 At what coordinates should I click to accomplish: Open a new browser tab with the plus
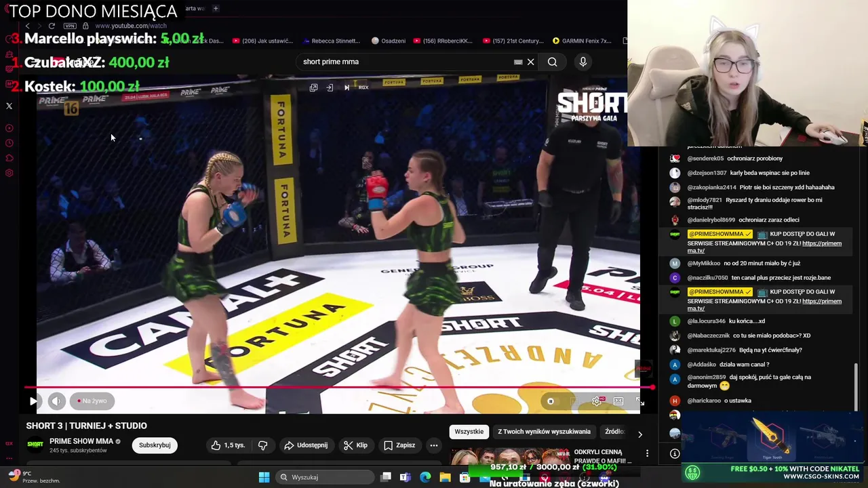[x=216, y=8]
